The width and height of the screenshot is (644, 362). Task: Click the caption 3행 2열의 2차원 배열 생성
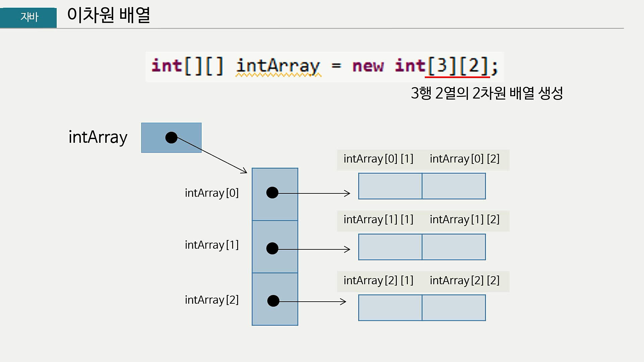coord(487,93)
